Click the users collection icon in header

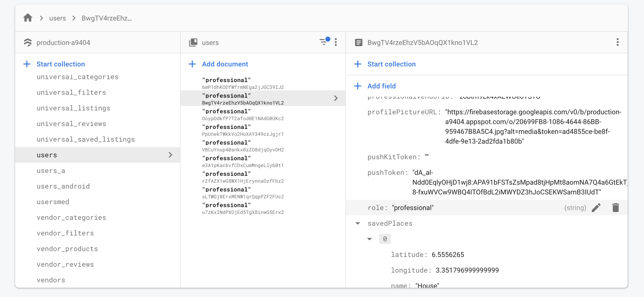coord(193,42)
